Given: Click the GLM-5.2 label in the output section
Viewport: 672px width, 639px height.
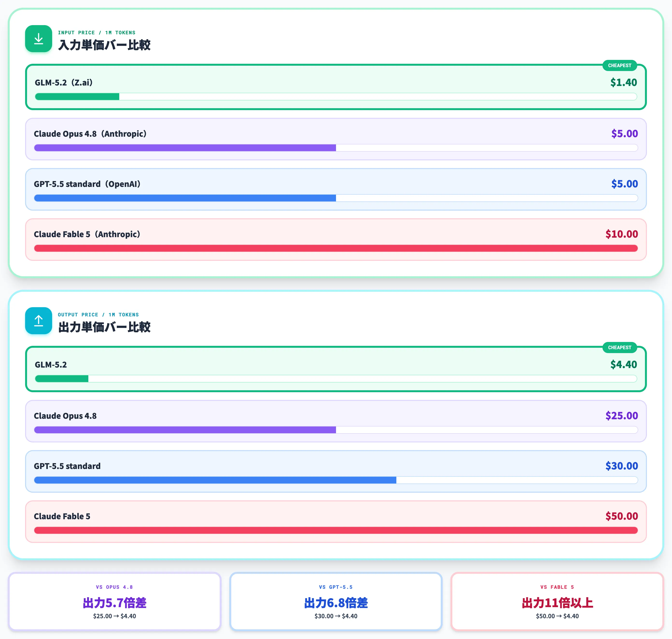Looking at the screenshot, I should [x=51, y=365].
